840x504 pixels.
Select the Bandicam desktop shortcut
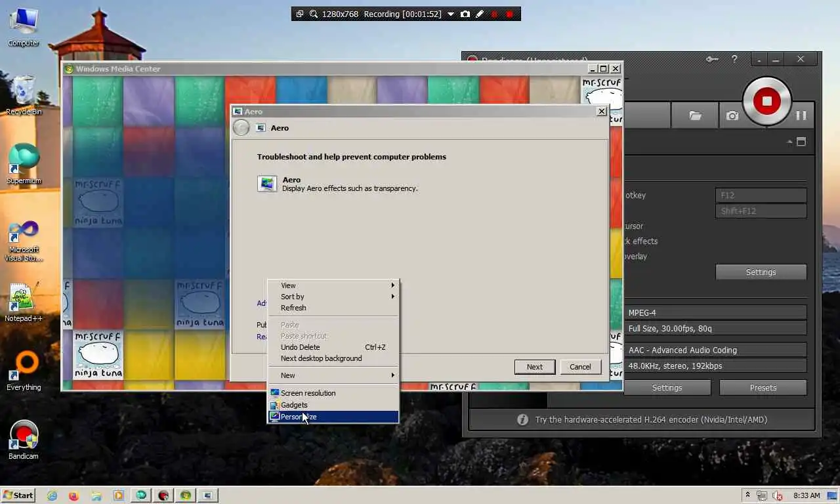click(x=24, y=440)
